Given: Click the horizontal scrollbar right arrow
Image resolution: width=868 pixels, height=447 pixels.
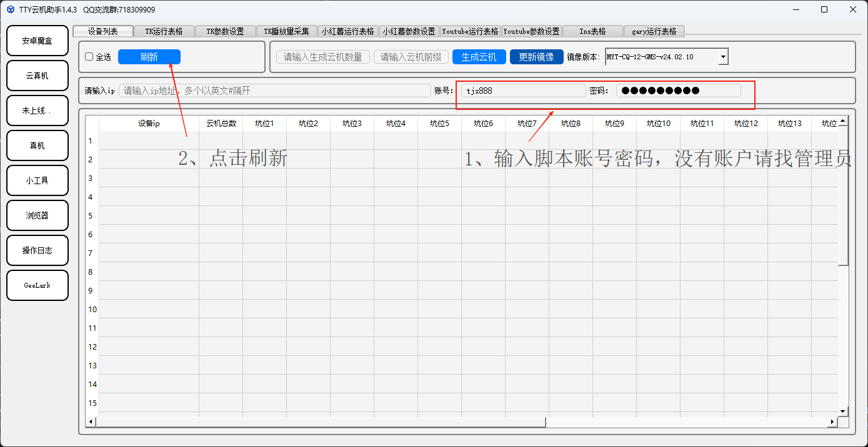Looking at the screenshot, I should point(832,422).
